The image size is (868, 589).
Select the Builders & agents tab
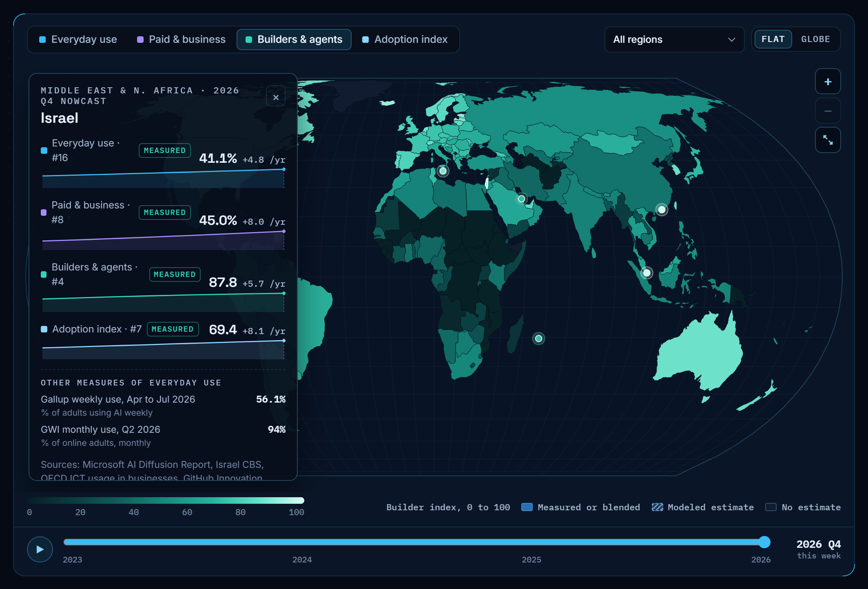tap(294, 40)
